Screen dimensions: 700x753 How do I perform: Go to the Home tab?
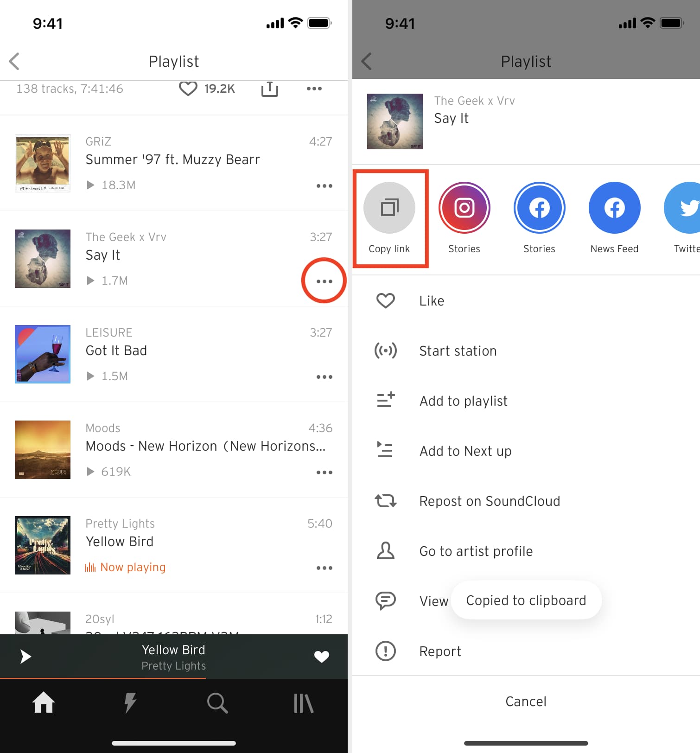(x=43, y=702)
